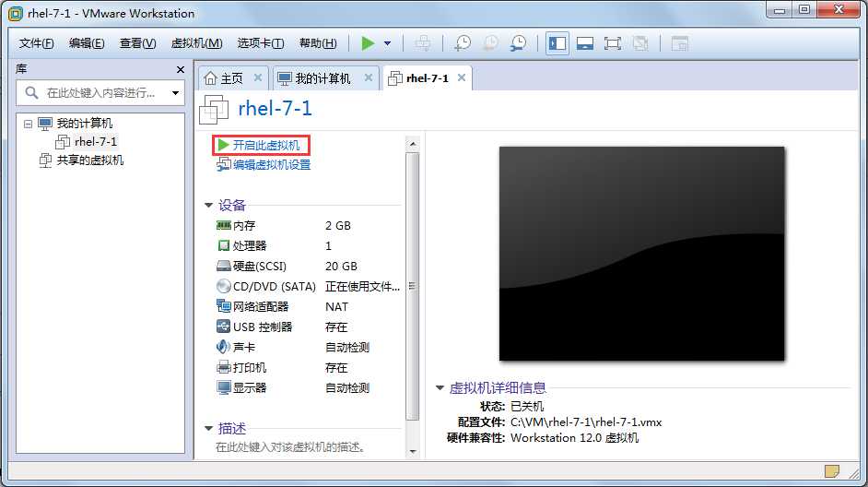
Task: Switch to the 主页 tab
Action: click(x=231, y=78)
